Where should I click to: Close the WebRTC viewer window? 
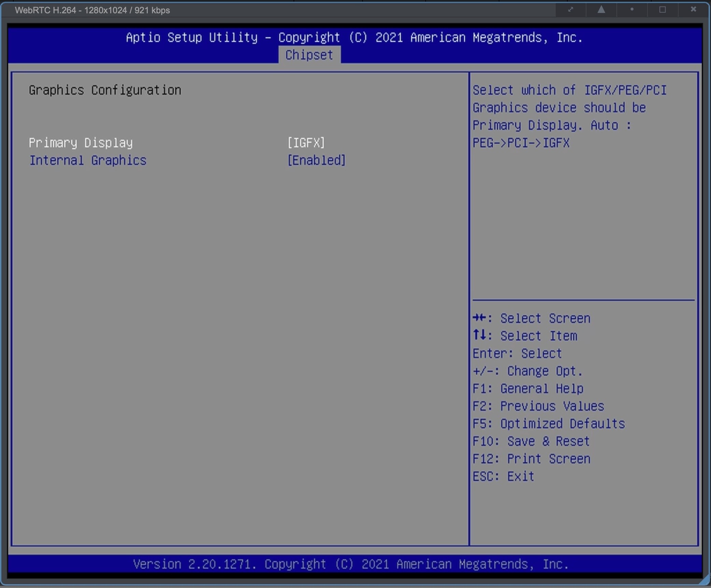coord(693,10)
